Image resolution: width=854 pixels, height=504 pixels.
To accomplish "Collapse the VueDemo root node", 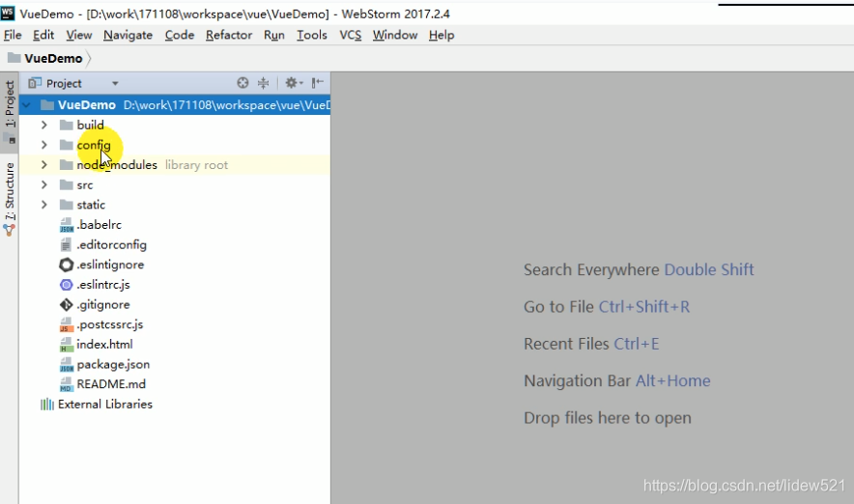I will point(26,105).
